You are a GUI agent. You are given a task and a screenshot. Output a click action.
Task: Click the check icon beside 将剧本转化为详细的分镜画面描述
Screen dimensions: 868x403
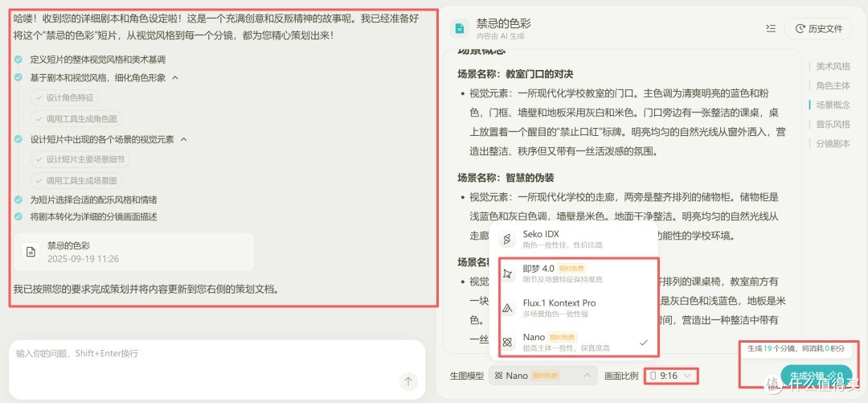coord(18,216)
